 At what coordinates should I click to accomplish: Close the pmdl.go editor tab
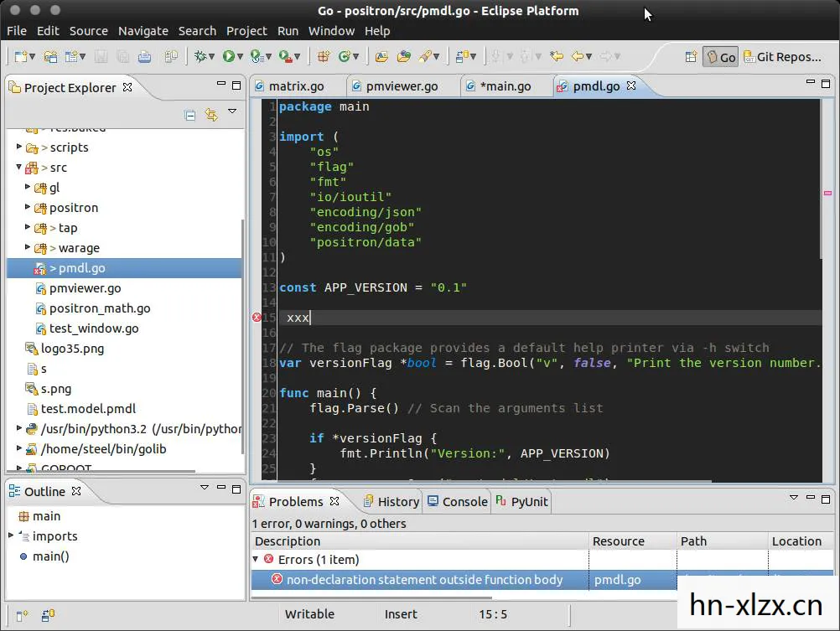(x=631, y=85)
